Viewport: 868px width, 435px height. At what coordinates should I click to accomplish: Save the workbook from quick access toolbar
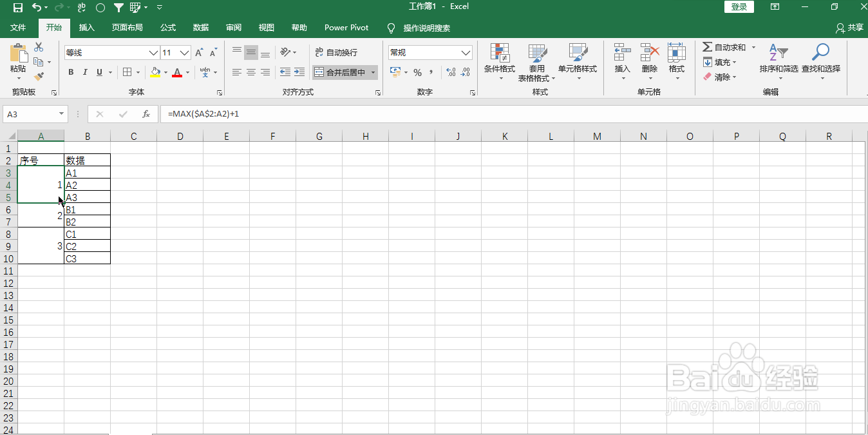[x=18, y=7]
